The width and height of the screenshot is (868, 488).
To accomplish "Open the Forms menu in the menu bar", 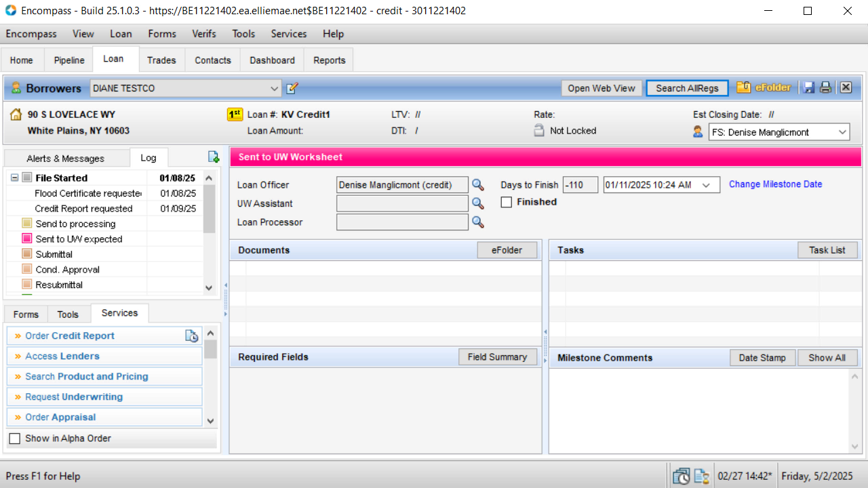I will click(162, 34).
